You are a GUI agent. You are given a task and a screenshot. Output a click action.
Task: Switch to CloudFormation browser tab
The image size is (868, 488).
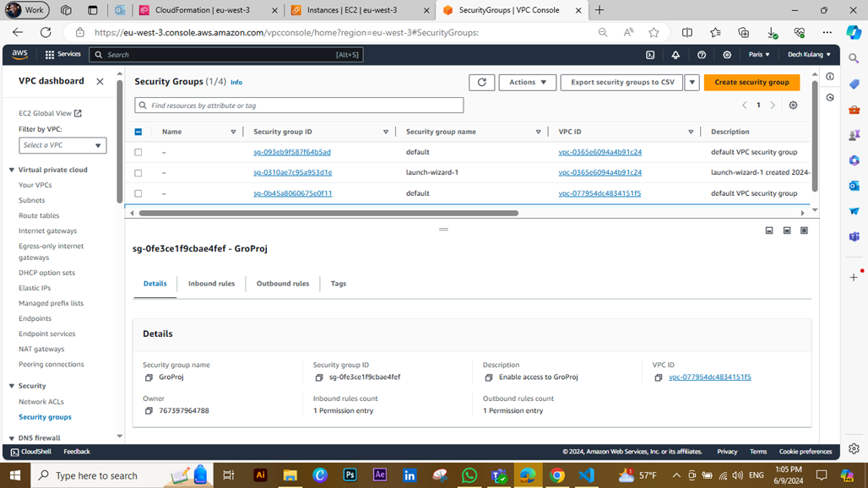tap(209, 10)
